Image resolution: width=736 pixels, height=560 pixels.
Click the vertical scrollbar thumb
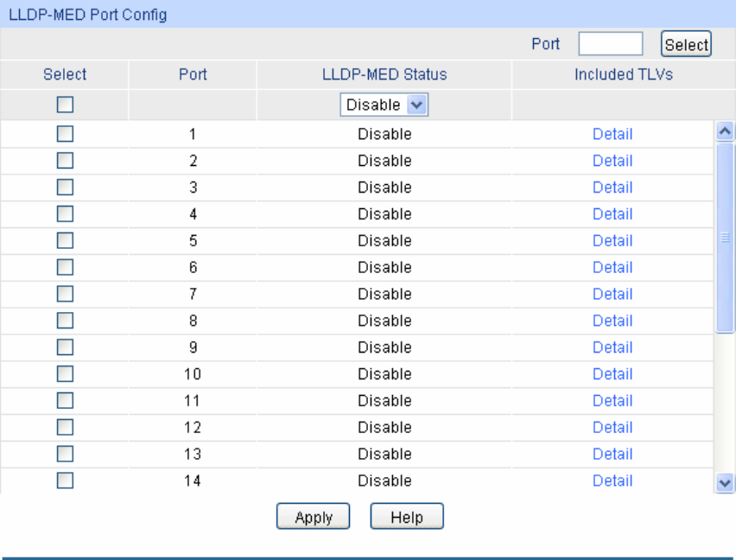[726, 238]
